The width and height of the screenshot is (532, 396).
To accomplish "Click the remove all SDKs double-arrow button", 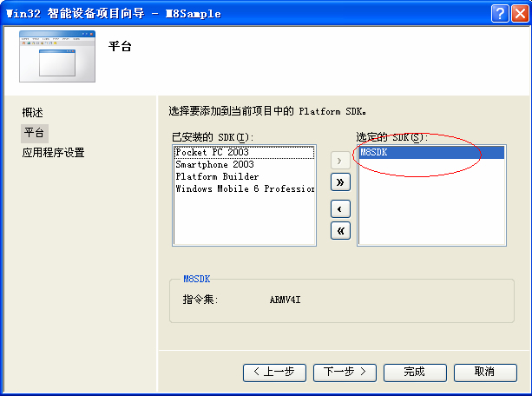I will [340, 231].
